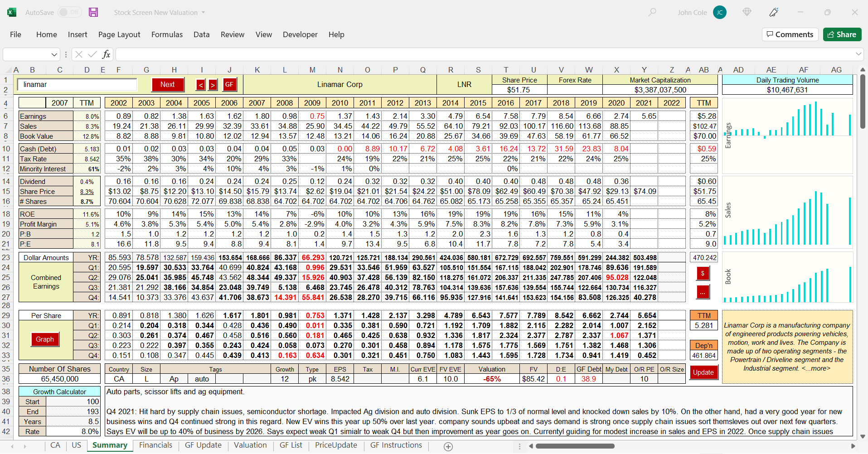Switch to the Valuation sheet tab
Image resolution: width=868 pixels, height=454 pixels.
pos(250,445)
